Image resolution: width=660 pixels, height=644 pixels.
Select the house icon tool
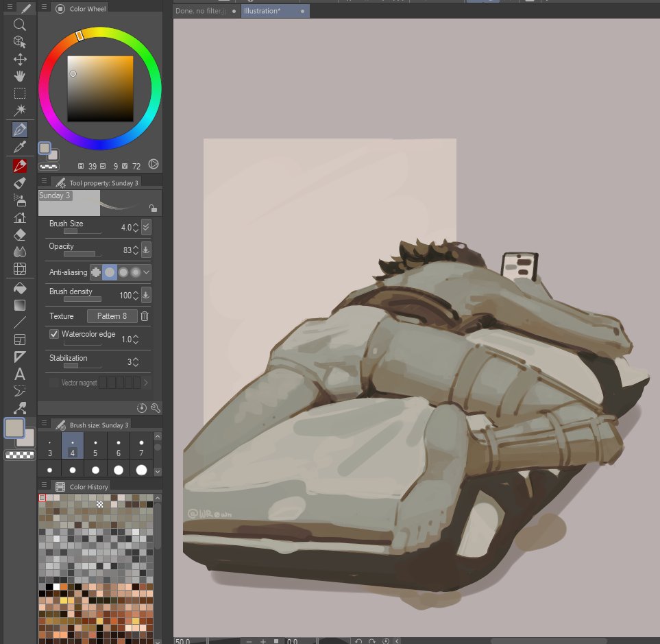click(20, 218)
